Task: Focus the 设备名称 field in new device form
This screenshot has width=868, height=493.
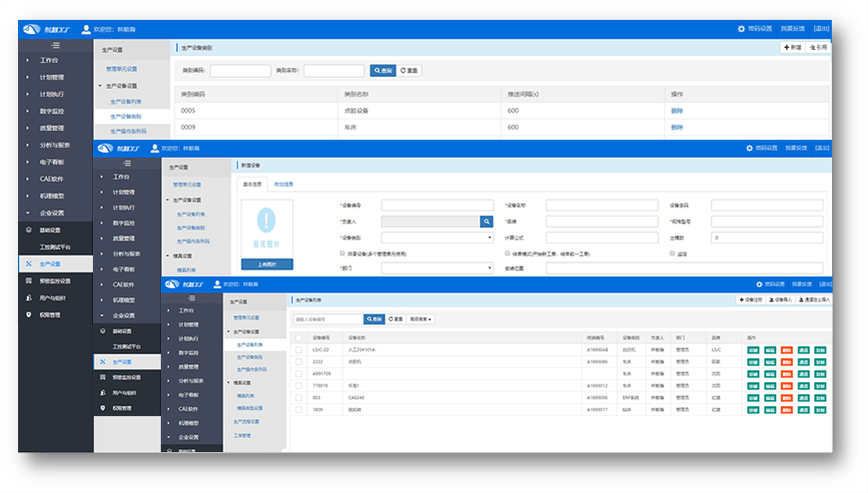Action: coord(601,206)
